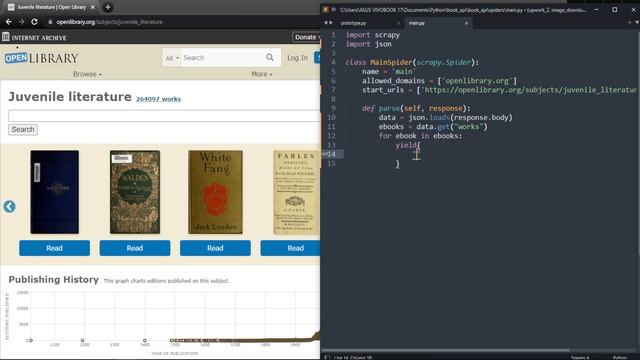Click the site lock icon in address bar

pyautogui.click(x=50, y=22)
